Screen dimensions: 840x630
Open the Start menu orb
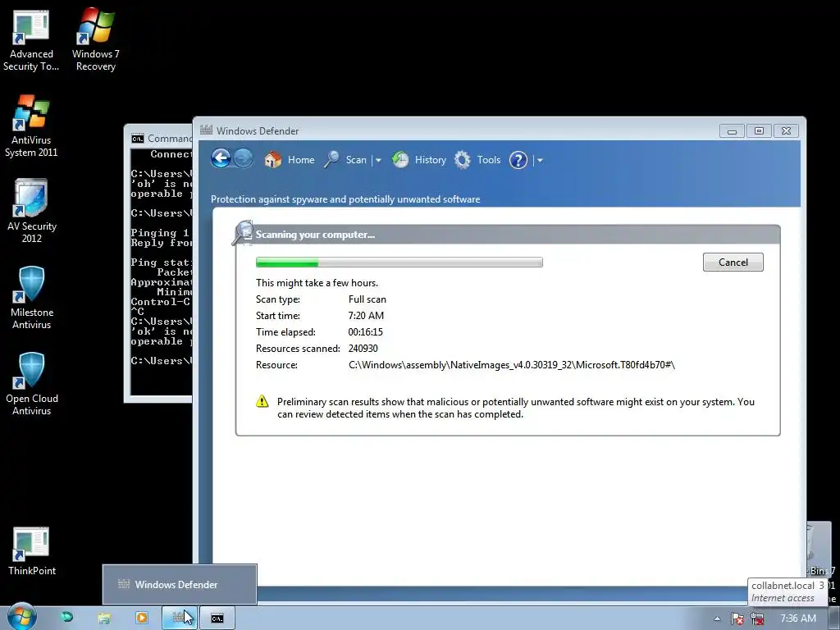coord(21,617)
